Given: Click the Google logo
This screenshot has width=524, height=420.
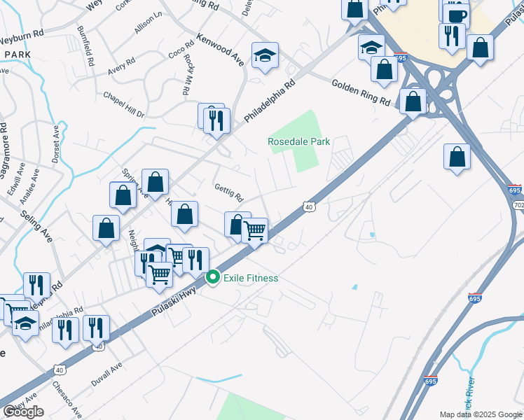Looking at the screenshot, I should point(23,412).
